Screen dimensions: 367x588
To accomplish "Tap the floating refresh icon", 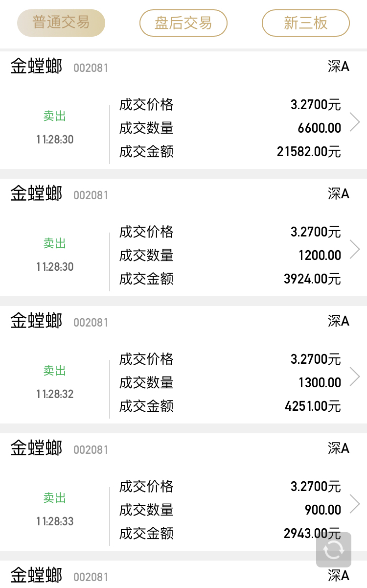I will [x=334, y=550].
